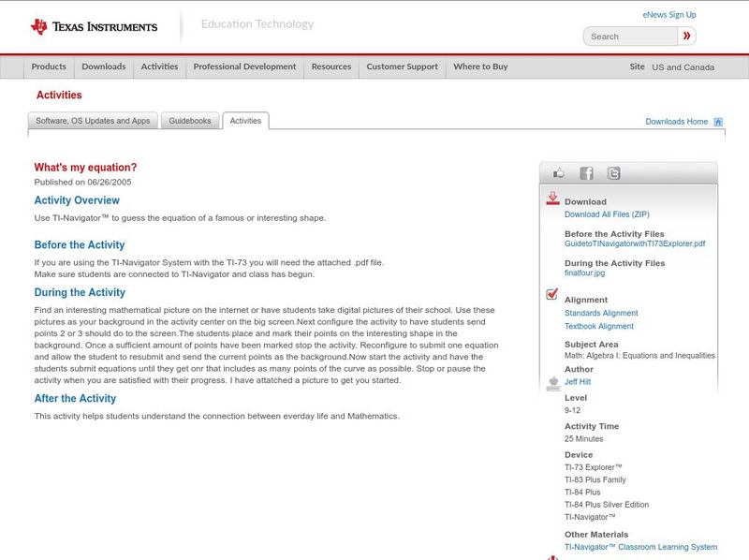Open the Where to Buy menu
The width and height of the screenshot is (749, 560).
[480, 66]
